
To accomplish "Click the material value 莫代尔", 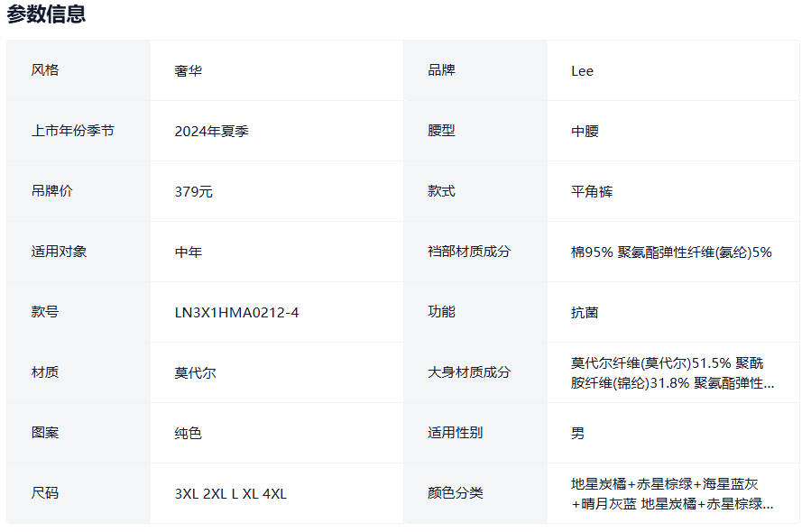I will [x=195, y=373].
